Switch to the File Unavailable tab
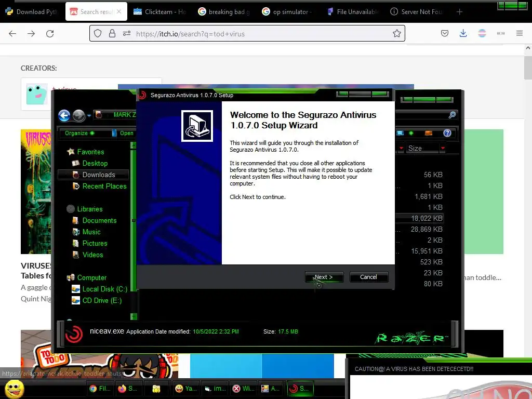 coord(352,11)
